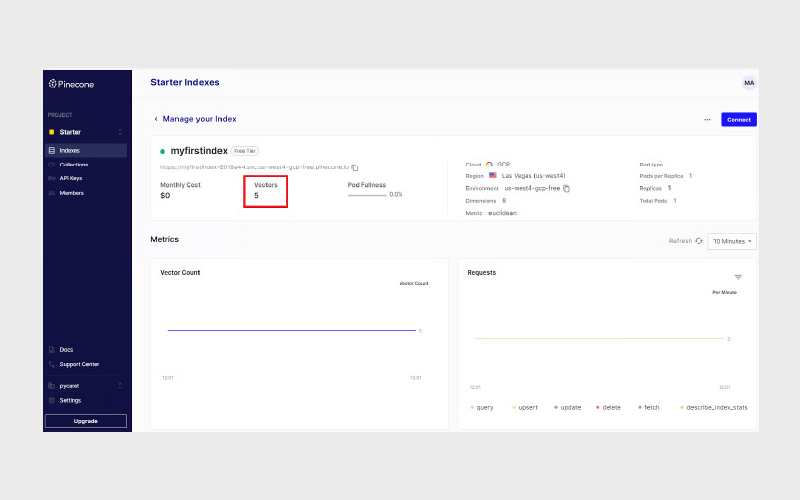This screenshot has height=500, width=800.
Task: Click the Vector Count chart line
Action: click(292, 331)
